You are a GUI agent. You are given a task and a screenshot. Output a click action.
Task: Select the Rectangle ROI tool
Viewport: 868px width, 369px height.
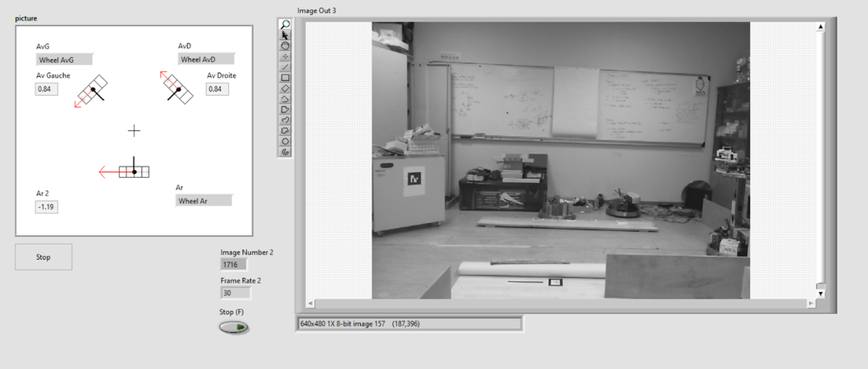(x=286, y=78)
